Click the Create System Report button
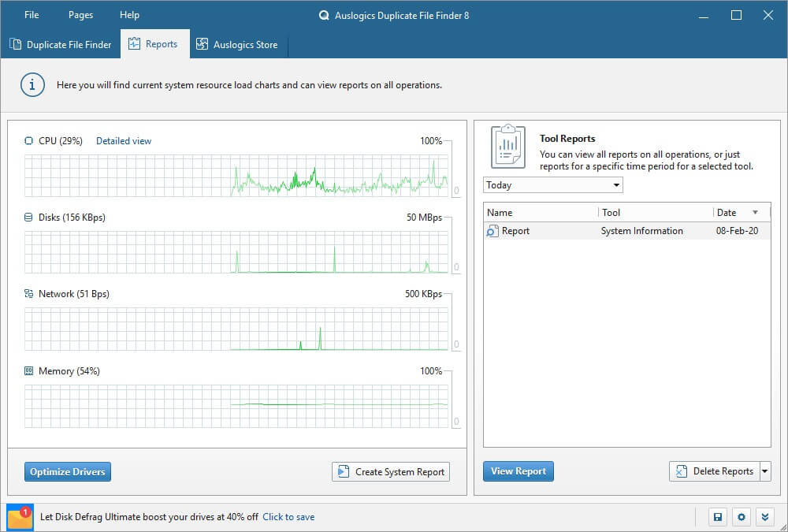788x532 pixels. click(x=391, y=471)
